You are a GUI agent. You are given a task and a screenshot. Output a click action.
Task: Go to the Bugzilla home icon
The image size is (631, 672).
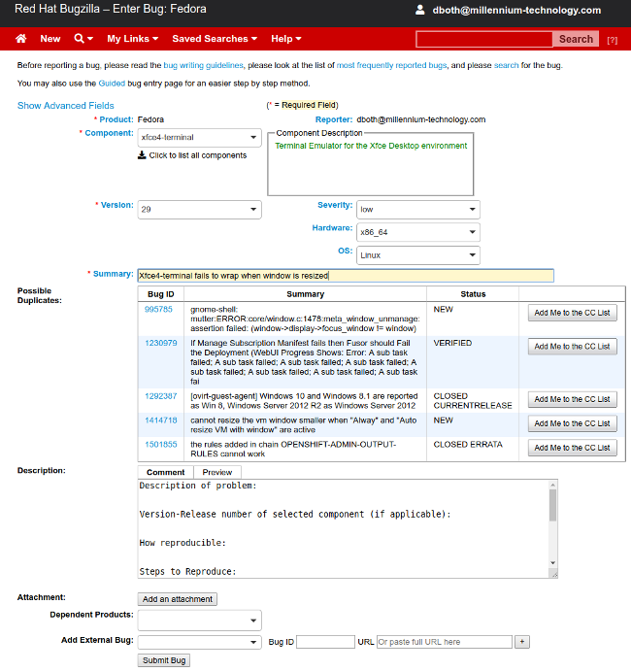click(x=21, y=39)
